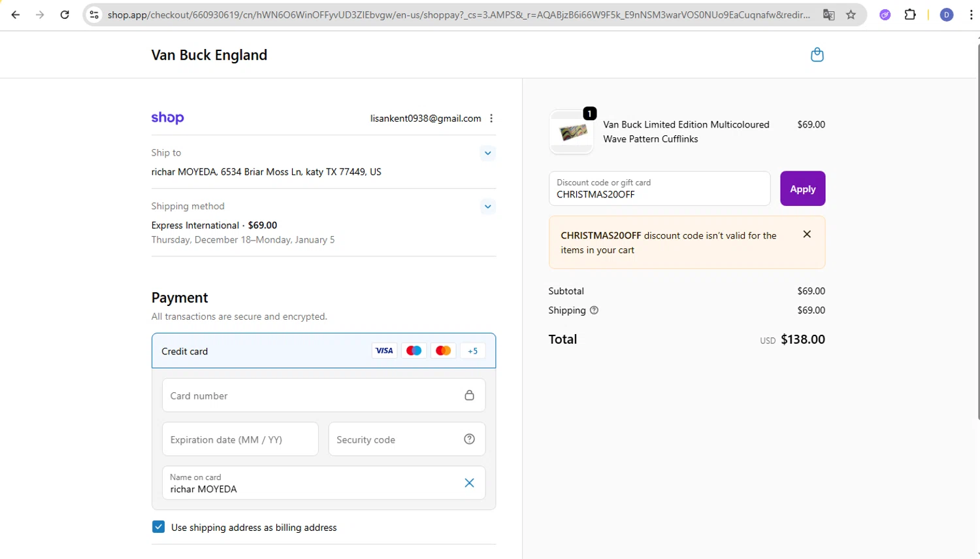980x559 pixels.
Task: Open account options next to lisankent0938@gmail.com
Action: (491, 118)
